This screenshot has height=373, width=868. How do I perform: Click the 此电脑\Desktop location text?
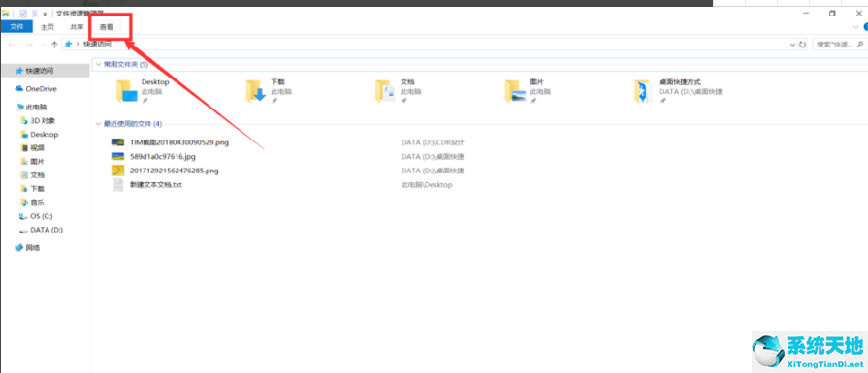(427, 185)
